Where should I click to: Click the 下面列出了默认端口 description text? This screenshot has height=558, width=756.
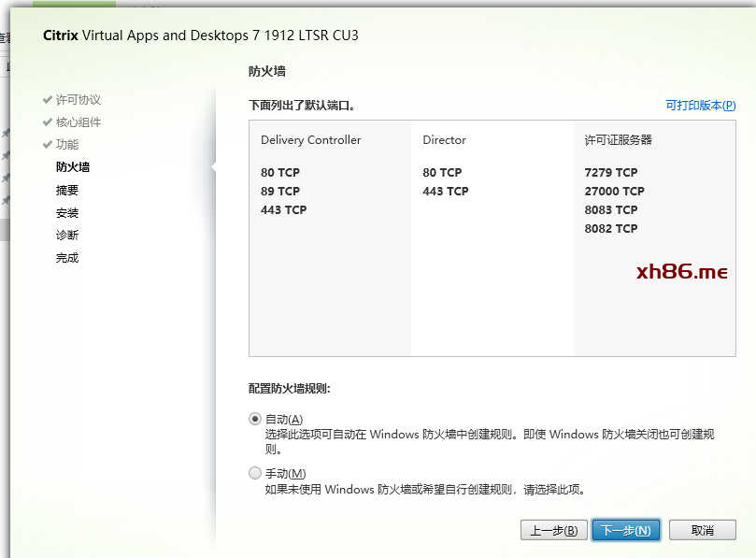coord(302,105)
